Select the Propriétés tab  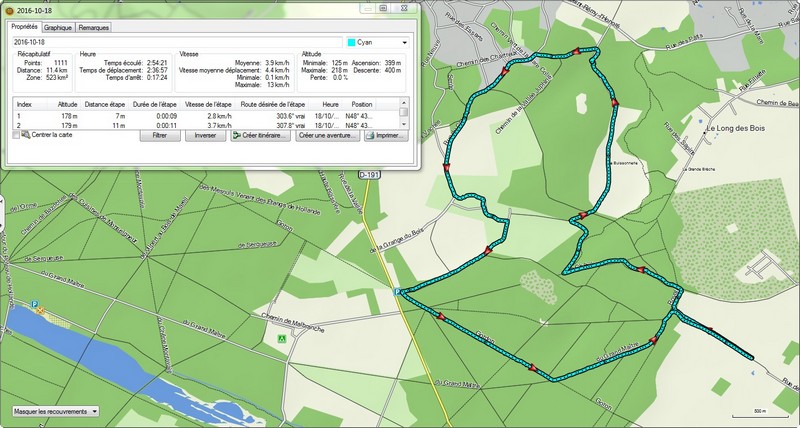24,27
